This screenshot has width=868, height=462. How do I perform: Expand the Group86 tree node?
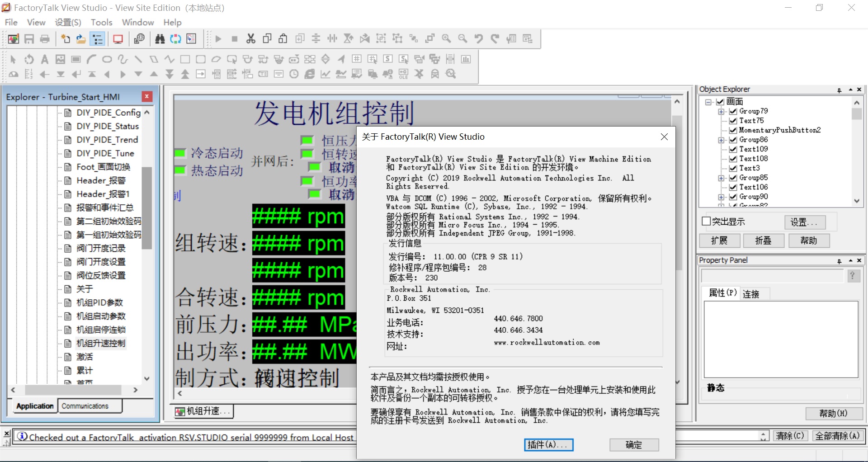pos(722,140)
